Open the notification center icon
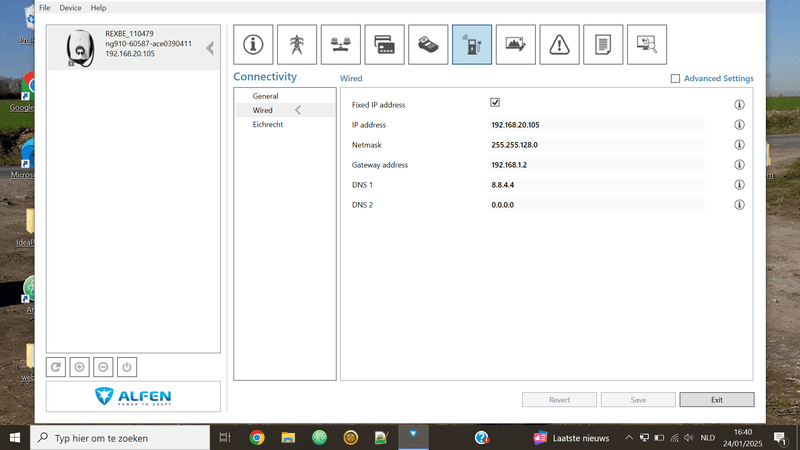 point(780,438)
